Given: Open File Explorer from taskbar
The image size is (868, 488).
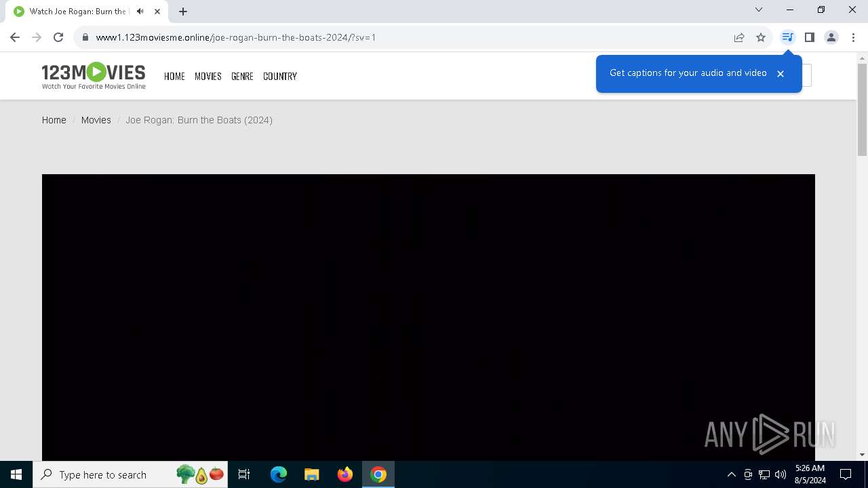Looking at the screenshot, I should coord(312,474).
